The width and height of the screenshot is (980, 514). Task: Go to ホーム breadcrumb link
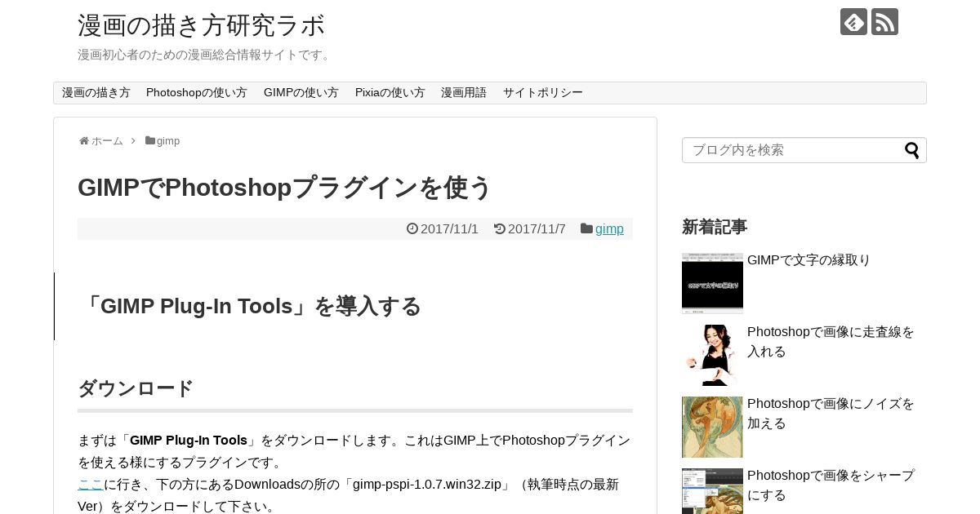coord(107,141)
